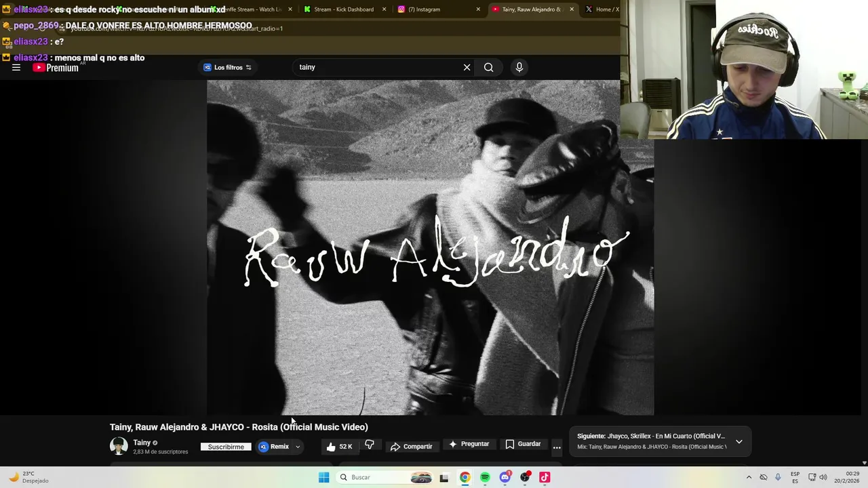Open the YouTube hamburger guide menu
This screenshot has height=488, width=868.
pos(16,67)
